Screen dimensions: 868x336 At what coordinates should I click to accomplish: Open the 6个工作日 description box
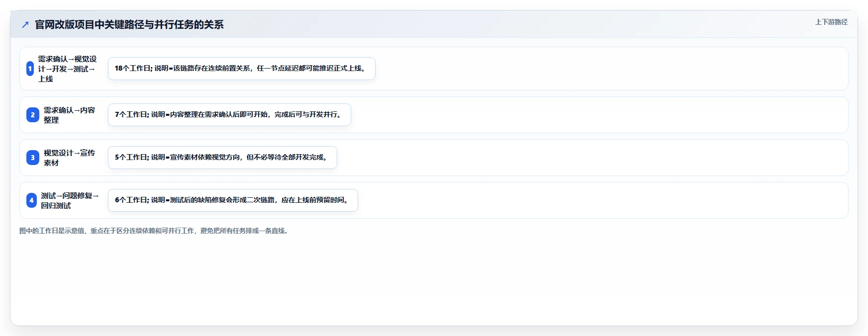click(233, 200)
